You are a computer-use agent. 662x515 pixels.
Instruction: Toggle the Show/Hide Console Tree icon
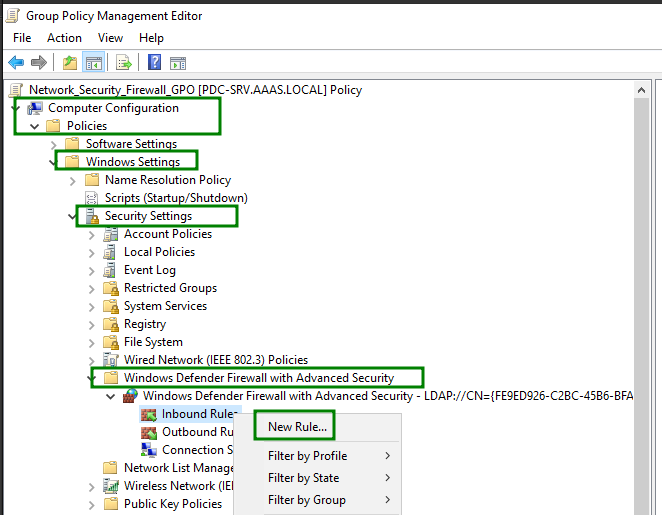93,63
